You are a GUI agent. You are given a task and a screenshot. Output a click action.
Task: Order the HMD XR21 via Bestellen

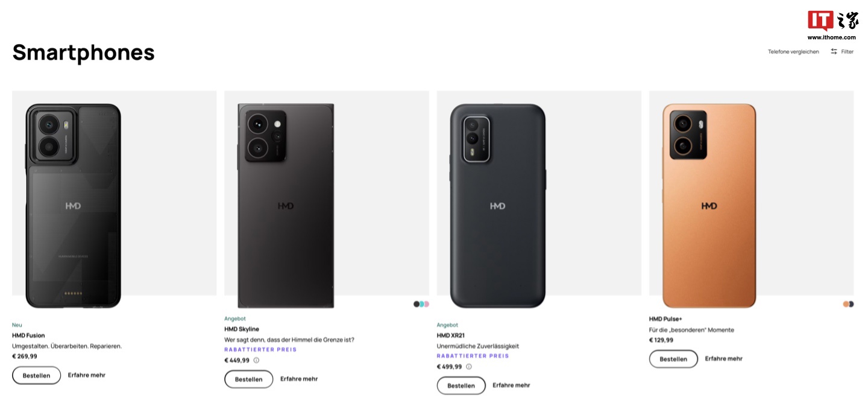coord(461,386)
